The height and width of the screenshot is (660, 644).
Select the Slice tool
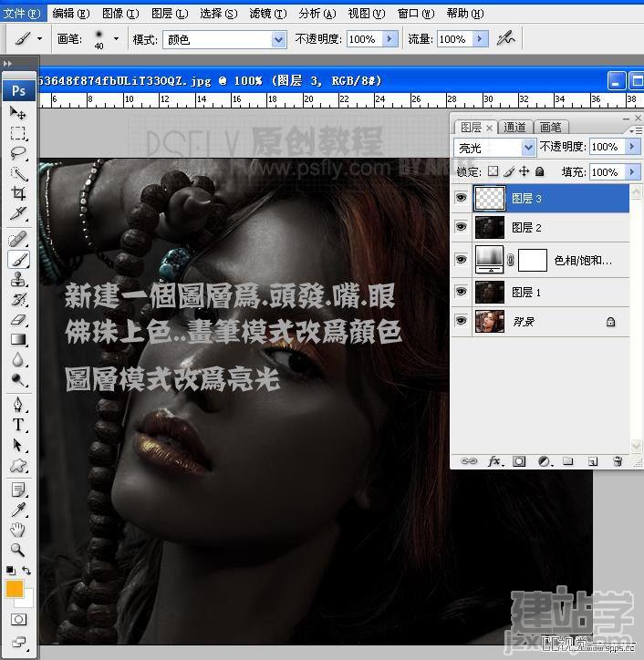pos(17,213)
